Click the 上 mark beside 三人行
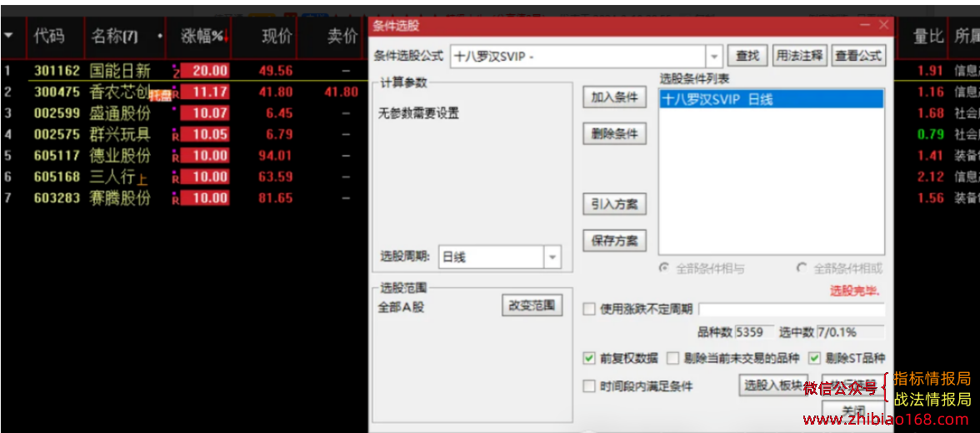This screenshot has height=433, width=980. (142, 179)
